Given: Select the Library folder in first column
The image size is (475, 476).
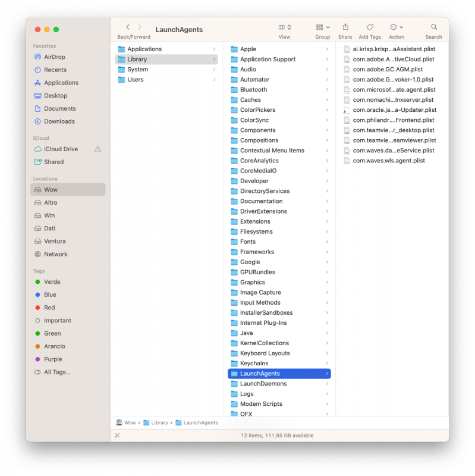Looking at the screenshot, I should pos(166,59).
